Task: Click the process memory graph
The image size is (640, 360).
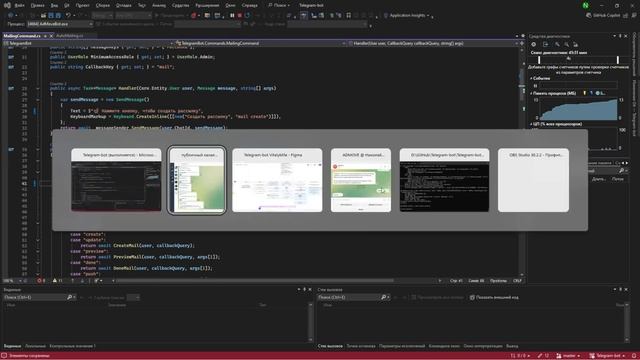Action: click(x=578, y=109)
